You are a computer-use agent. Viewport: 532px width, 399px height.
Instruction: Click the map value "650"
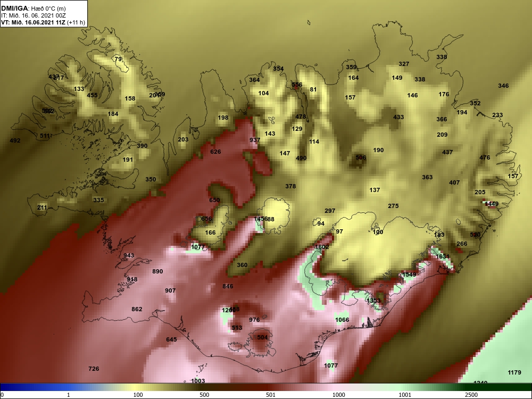(x=214, y=200)
